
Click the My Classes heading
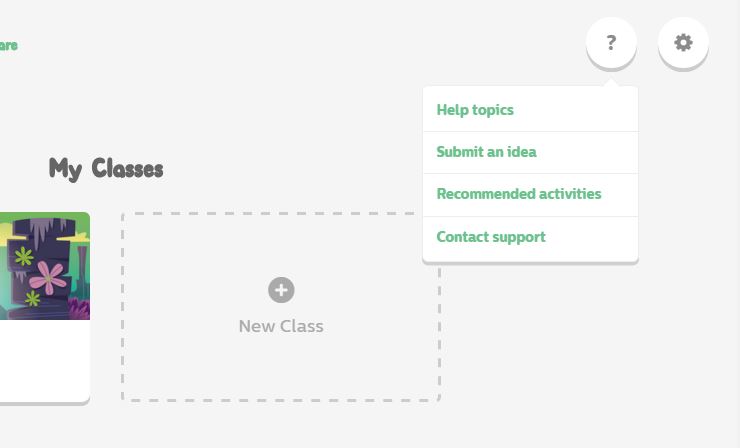coord(106,168)
